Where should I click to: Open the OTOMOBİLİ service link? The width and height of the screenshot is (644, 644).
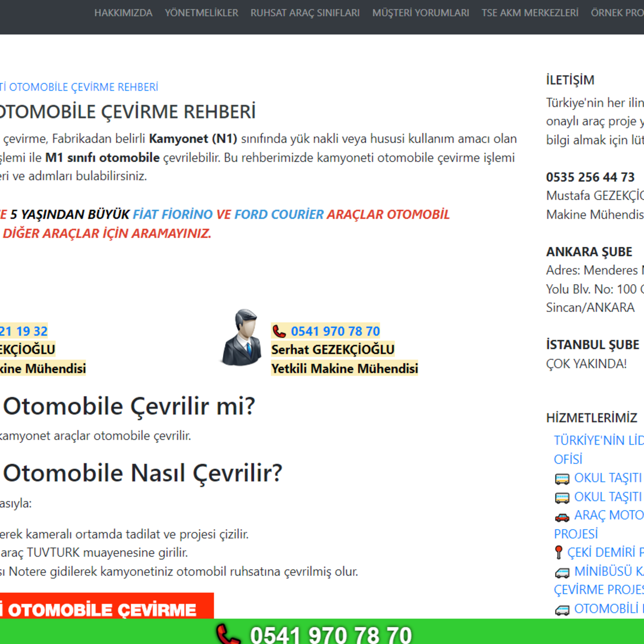609,609
